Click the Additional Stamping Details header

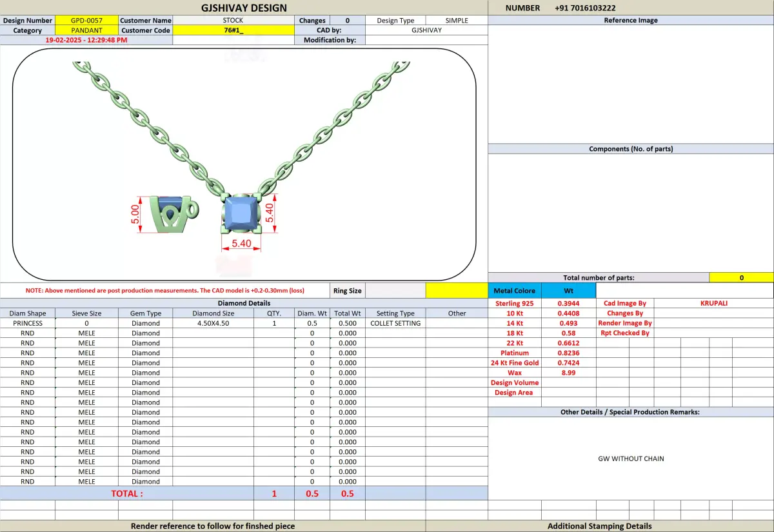point(600,526)
